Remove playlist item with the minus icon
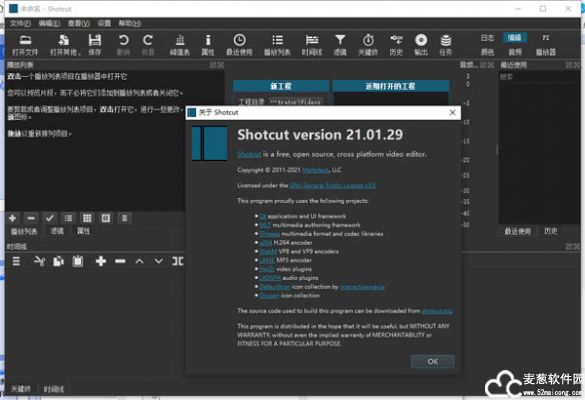This screenshot has width=585, height=400. click(x=31, y=218)
